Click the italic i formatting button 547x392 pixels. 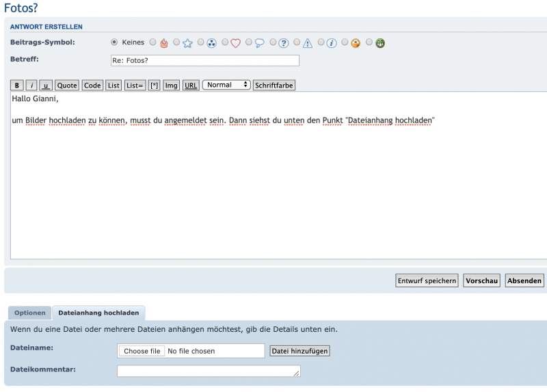pyautogui.click(x=31, y=86)
